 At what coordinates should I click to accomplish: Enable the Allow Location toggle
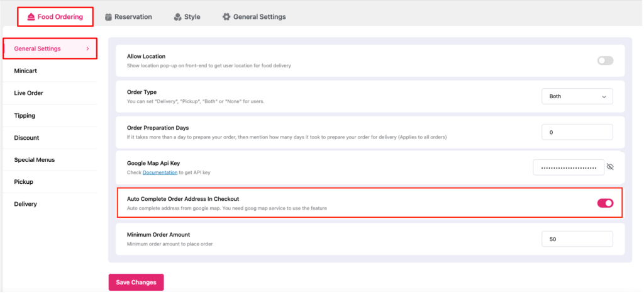tap(606, 61)
